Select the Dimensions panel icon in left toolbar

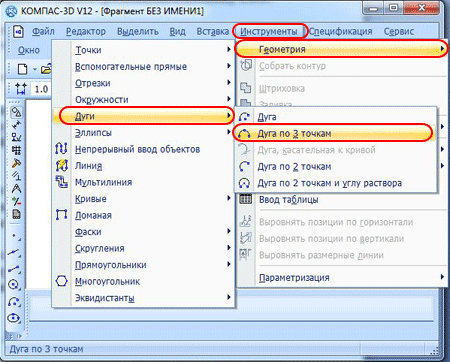tap(16, 124)
